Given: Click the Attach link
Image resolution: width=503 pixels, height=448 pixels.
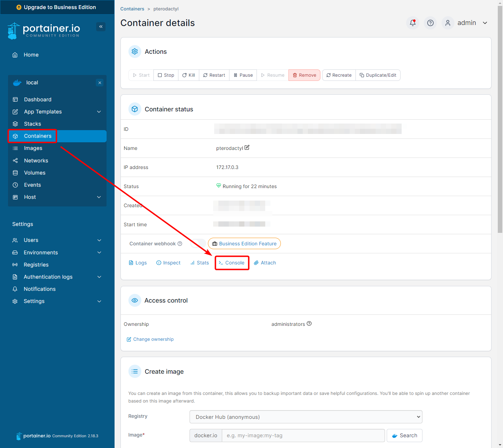Looking at the screenshot, I should click(x=265, y=263).
